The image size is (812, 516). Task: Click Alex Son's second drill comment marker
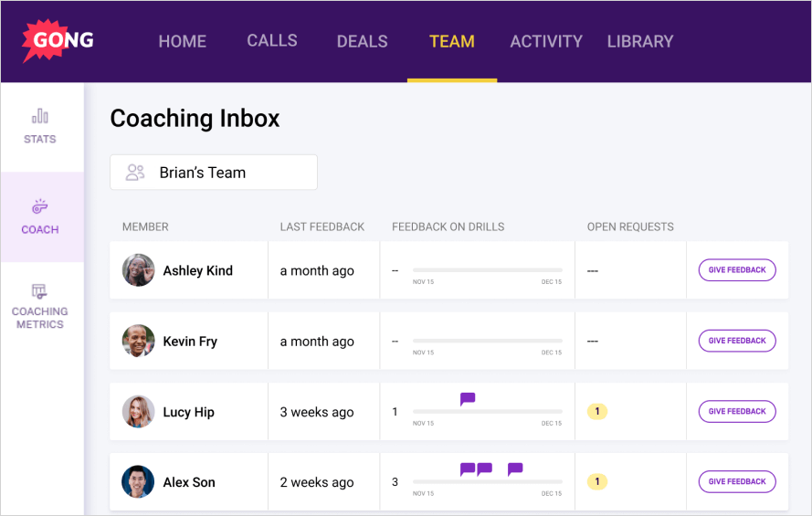[484, 469]
